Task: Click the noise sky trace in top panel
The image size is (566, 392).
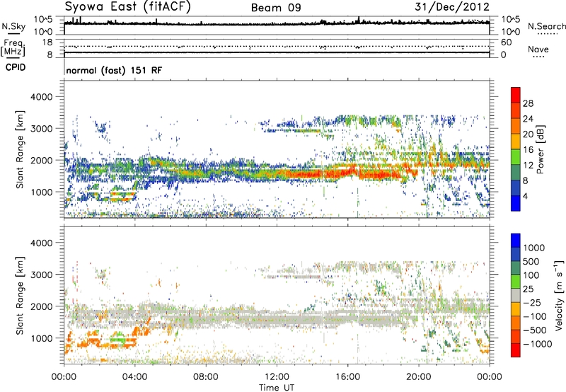Action: [x=277, y=23]
